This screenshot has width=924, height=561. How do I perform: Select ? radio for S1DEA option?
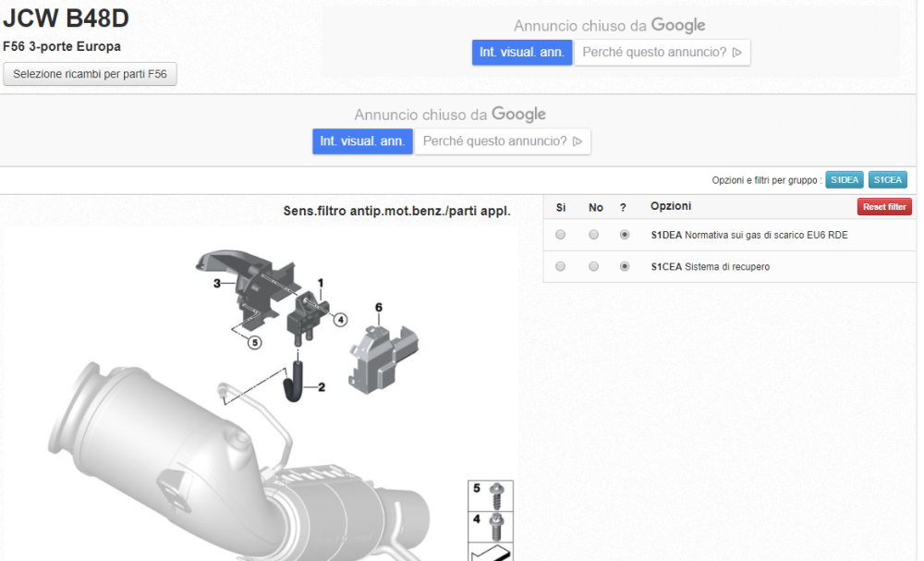pyautogui.click(x=624, y=235)
